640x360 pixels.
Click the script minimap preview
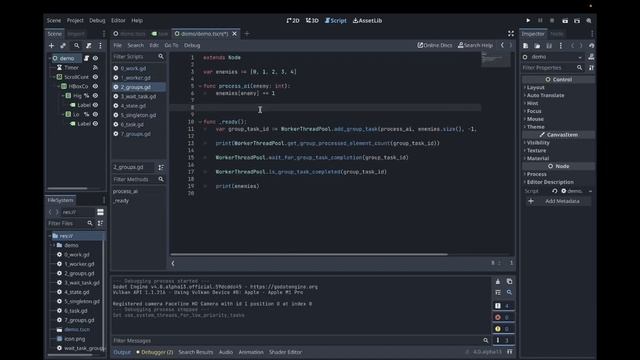tap(496, 60)
